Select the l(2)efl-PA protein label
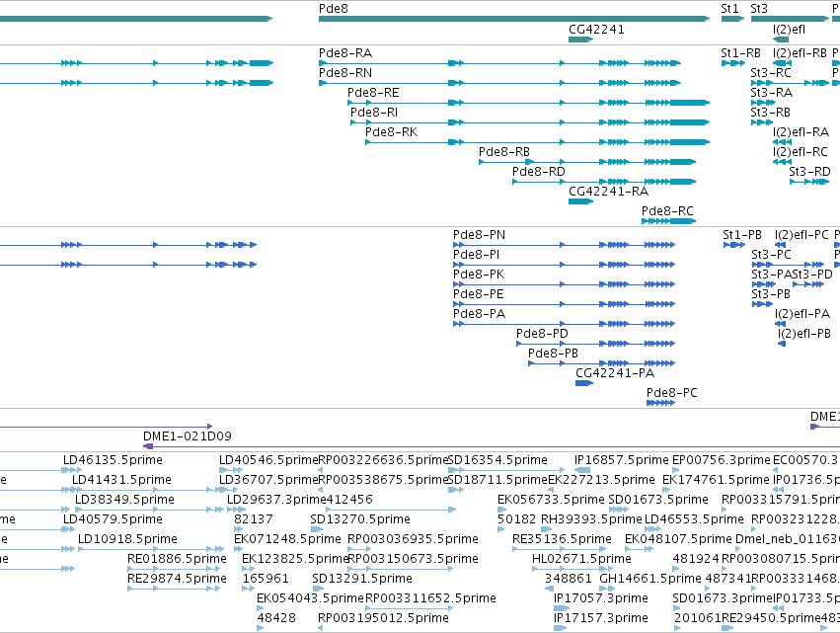The height and width of the screenshot is (633, 840). pyautogui.click(x=802, y=314)
